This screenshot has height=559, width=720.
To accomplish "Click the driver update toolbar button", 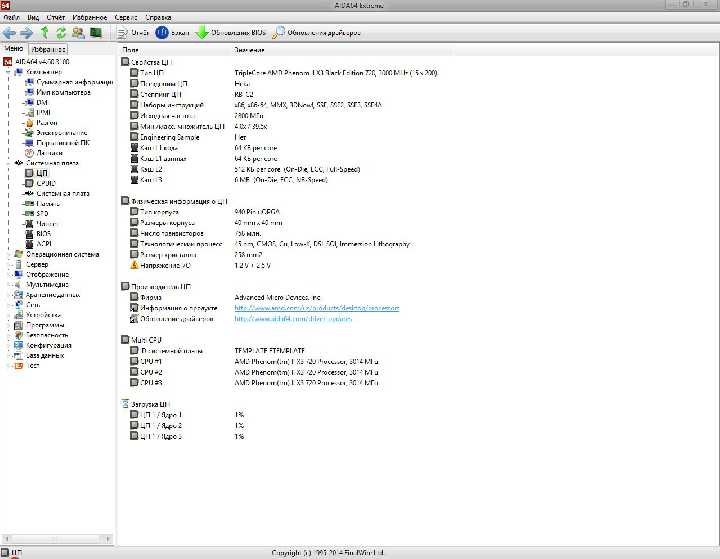I will 316,33.
